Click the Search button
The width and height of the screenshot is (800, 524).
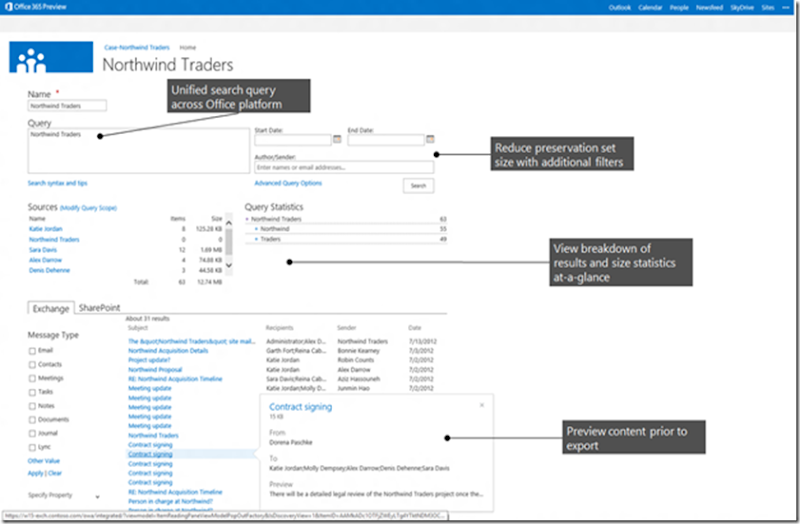[x=418, y=186]
